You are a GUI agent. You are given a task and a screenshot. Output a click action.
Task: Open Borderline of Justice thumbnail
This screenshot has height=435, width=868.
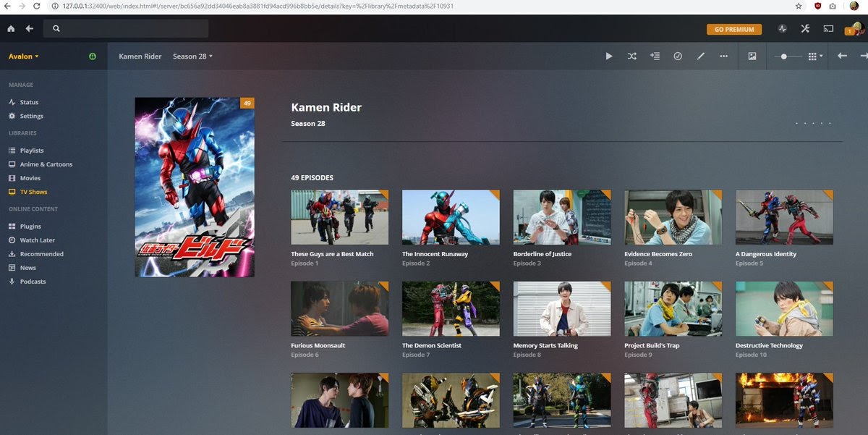click(562, 217)
